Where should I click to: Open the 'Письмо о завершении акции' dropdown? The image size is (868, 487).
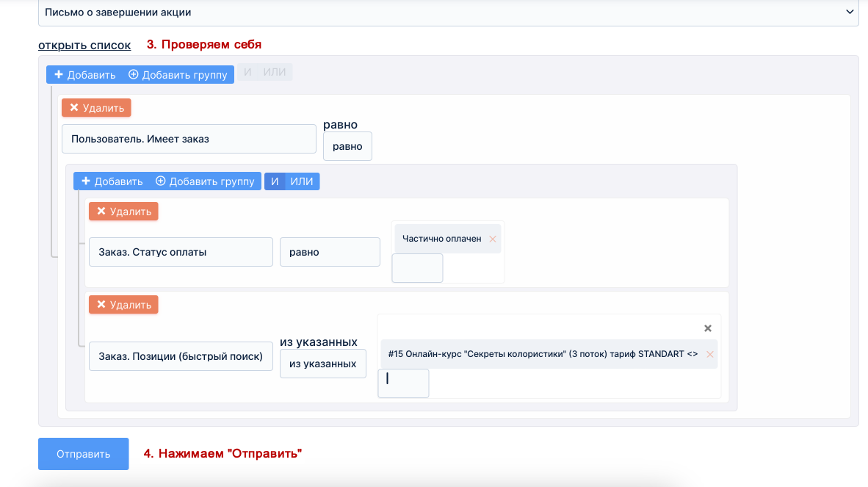click(448, 12)
